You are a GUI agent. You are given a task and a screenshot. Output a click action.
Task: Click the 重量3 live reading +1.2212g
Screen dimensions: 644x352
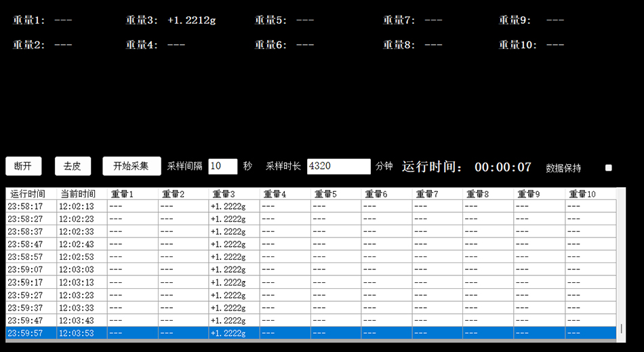coord(192,20)
